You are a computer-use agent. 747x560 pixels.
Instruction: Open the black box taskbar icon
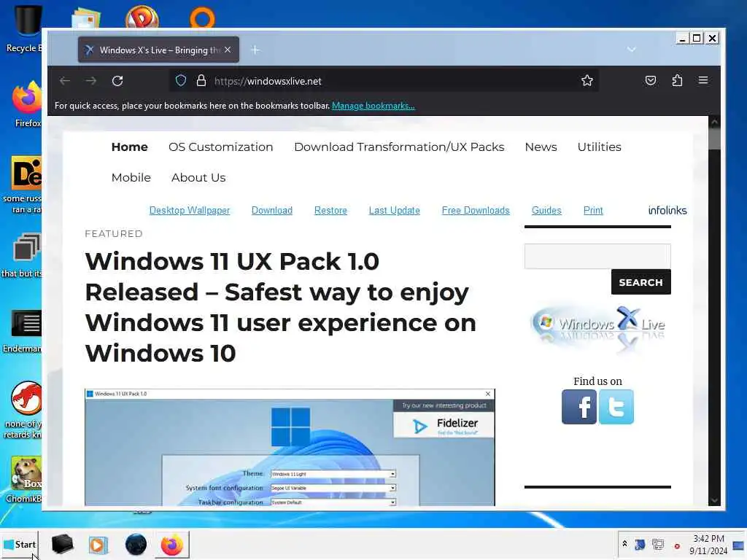click(x=62, y=544)
